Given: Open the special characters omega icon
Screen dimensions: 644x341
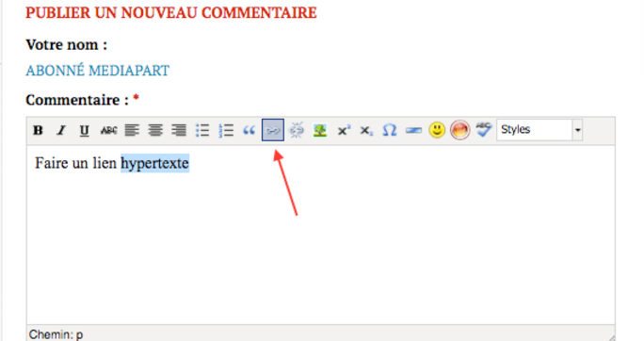Looking at the screenshot, I should (x=390, y=130).
